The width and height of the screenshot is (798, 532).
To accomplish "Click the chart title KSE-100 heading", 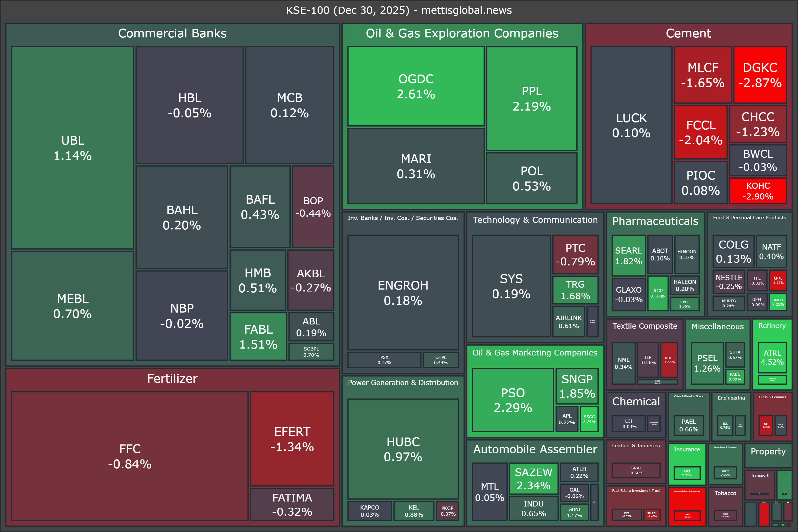I will pyautogui.click(x=399, y=10).
